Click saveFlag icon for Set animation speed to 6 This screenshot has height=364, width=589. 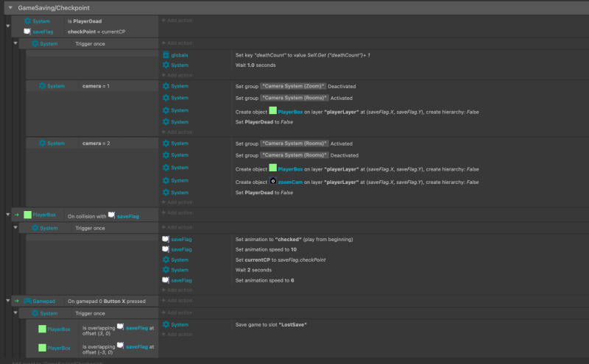click(166, 280)
